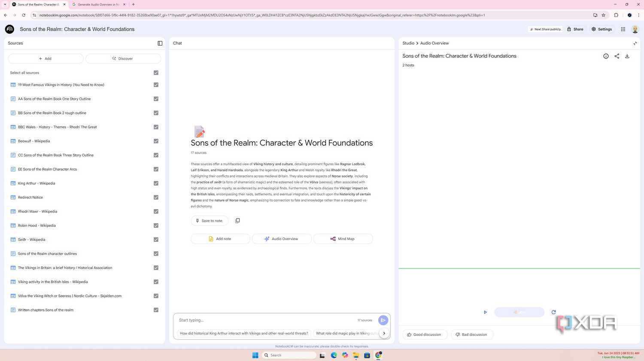This screenshot has height=361, width=644.
Task: Click the audio overview info icon
Action: point(606,56)
